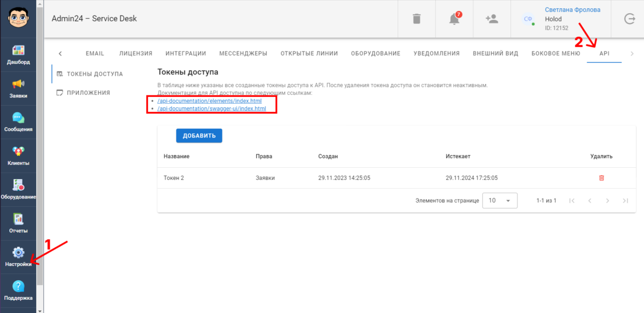Viewport: 644px width, 313px height.
Task: Open the swagger-ui documentation link
Action: pyautogui.click(x=211, y=109)
